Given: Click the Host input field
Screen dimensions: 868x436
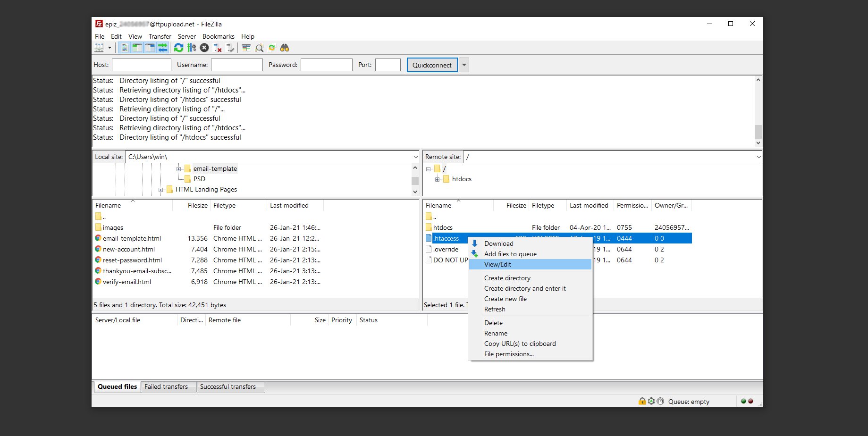Looking at the screenshot, I should (x=142, y=65).
